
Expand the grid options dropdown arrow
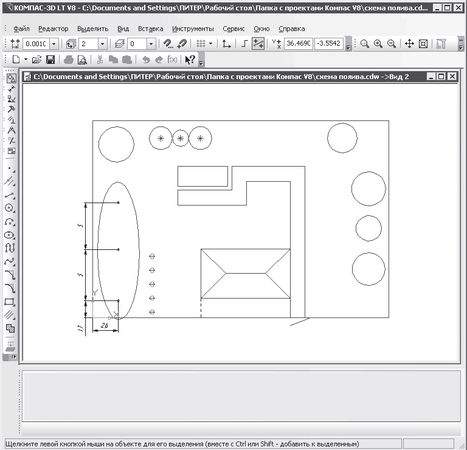(211, 44)
